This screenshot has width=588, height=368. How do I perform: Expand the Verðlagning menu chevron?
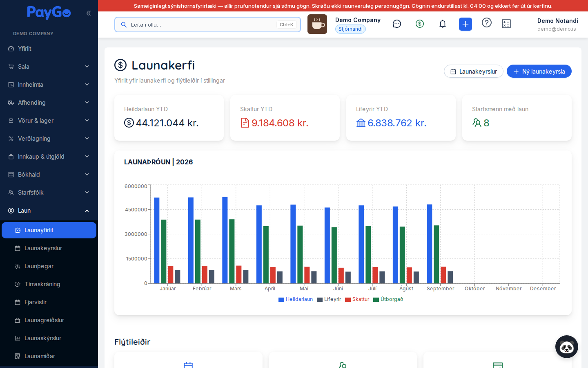coord(87,139)
